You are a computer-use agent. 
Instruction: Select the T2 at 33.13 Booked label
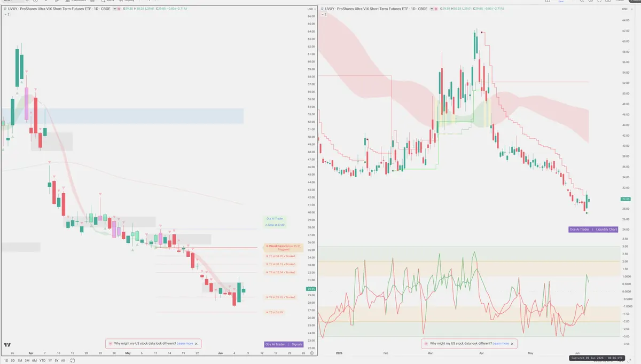pyautogui.click(x=280, y=264)
